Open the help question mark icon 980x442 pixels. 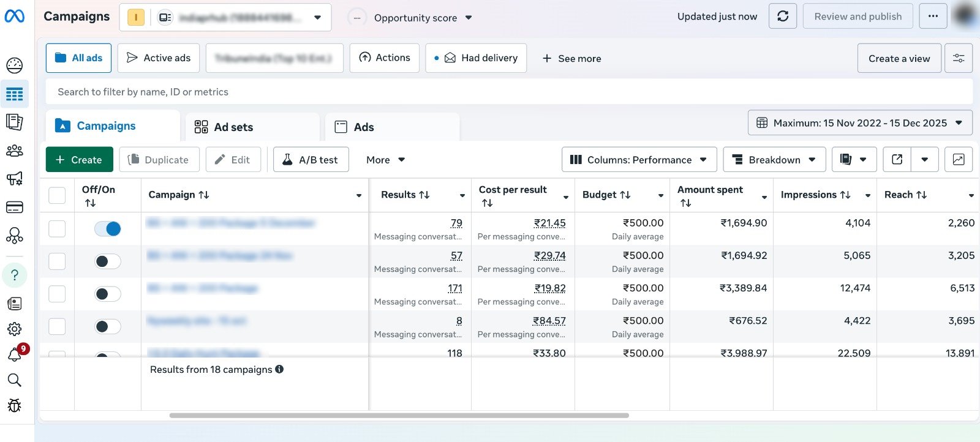tap(15, 275)
